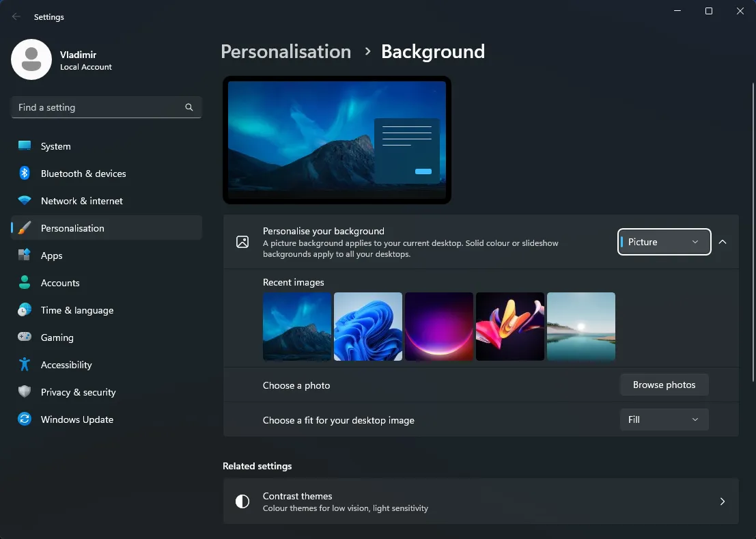Click 'Choose a fit for your desktop image'
The width and height of the screenshot is (756, 539).
pos(339,420)
